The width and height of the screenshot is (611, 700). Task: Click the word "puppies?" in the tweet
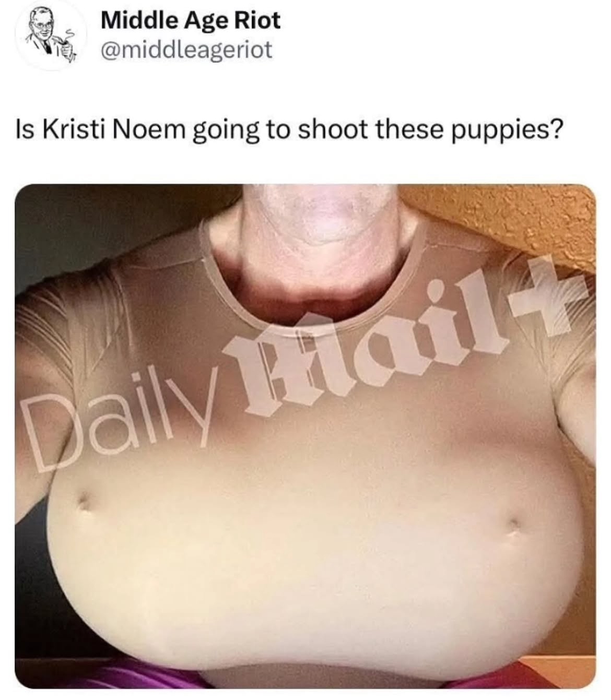[x=503, y=132]
